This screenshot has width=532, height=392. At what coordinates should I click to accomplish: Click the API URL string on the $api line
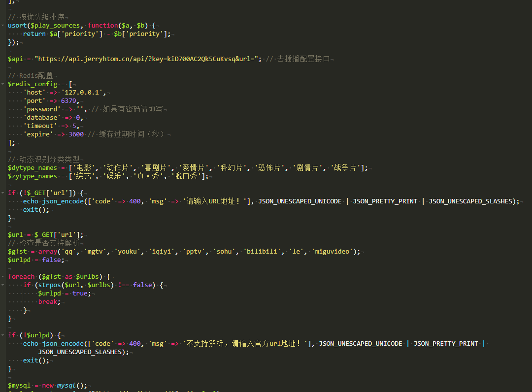(148, 59)
